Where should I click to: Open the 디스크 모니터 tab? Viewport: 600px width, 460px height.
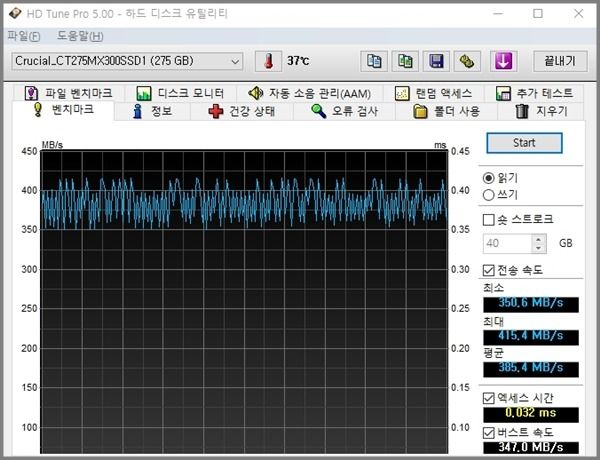coord(180,93)
